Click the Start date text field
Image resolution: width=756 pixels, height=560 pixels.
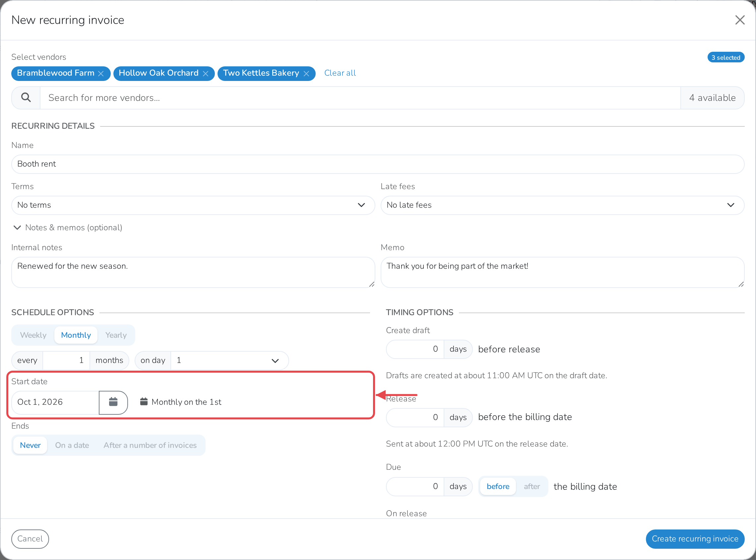click(x=56, y=402)
